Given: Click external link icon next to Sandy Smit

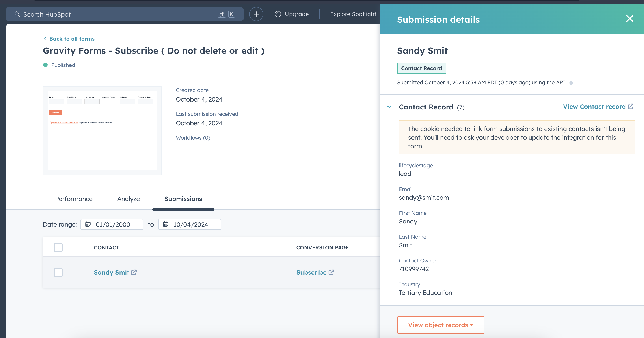Looking at the screenshot, I should pos(134,272).
